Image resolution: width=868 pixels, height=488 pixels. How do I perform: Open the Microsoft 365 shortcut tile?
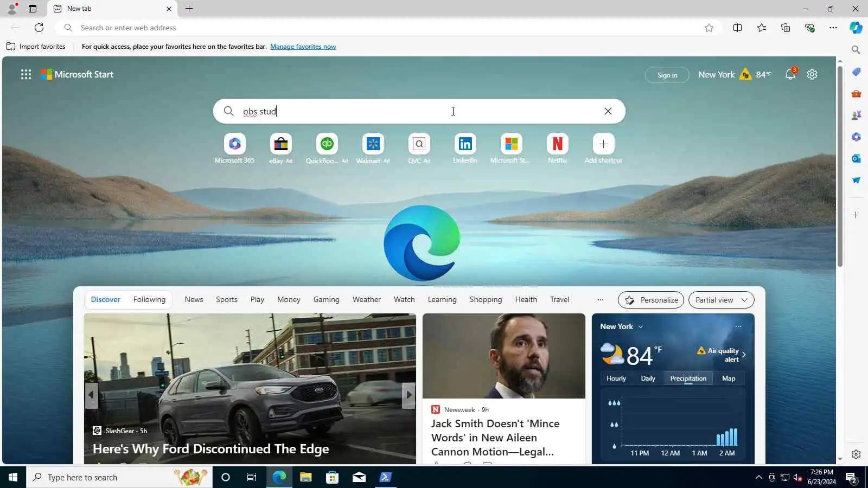(x=234, y=144)
